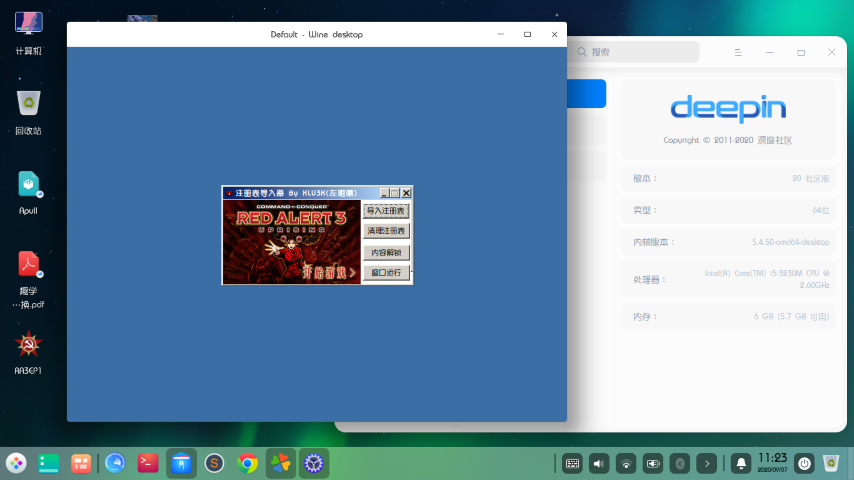Click the memory 6 GB value
The height and width of the screenshot is (480, 854).
click(x=791, y=317)
